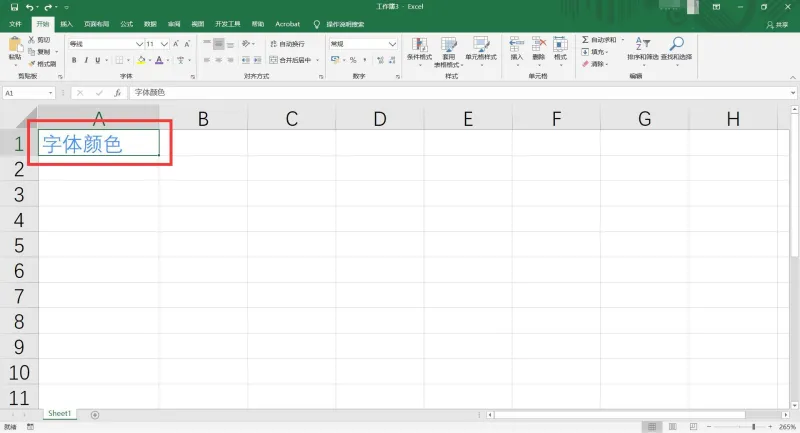Click the text orientation icon
The width and height of the screenshot is (800, 433).
pyautogui.click(x=246, y=44)
